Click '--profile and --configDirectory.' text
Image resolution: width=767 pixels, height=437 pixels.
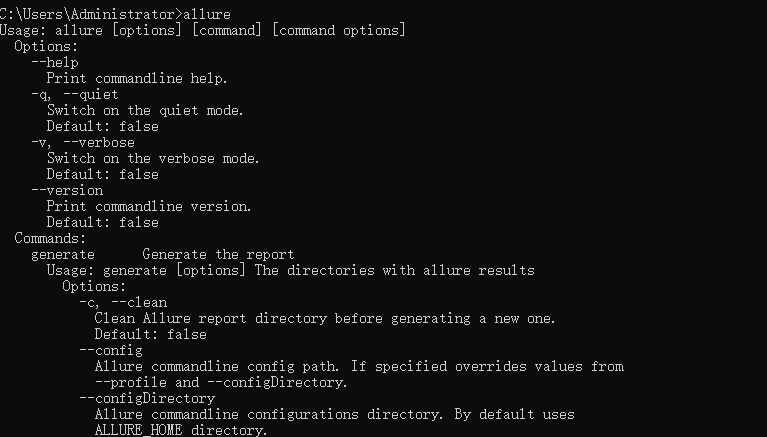point(221,382)
